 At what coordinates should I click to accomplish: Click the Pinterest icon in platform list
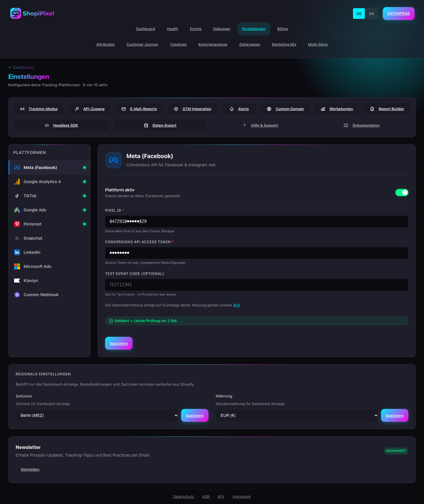[17, 224]
